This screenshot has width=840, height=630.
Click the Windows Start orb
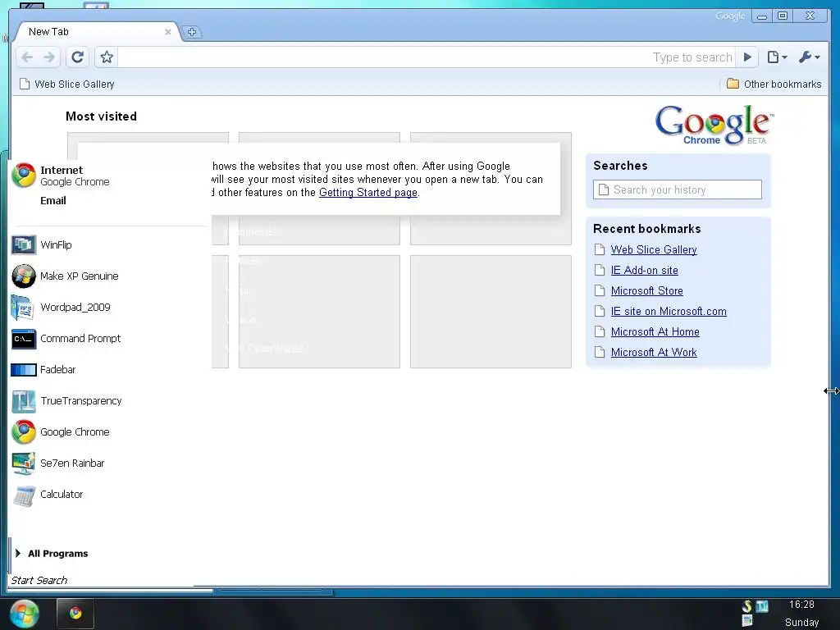click(24, 614)
